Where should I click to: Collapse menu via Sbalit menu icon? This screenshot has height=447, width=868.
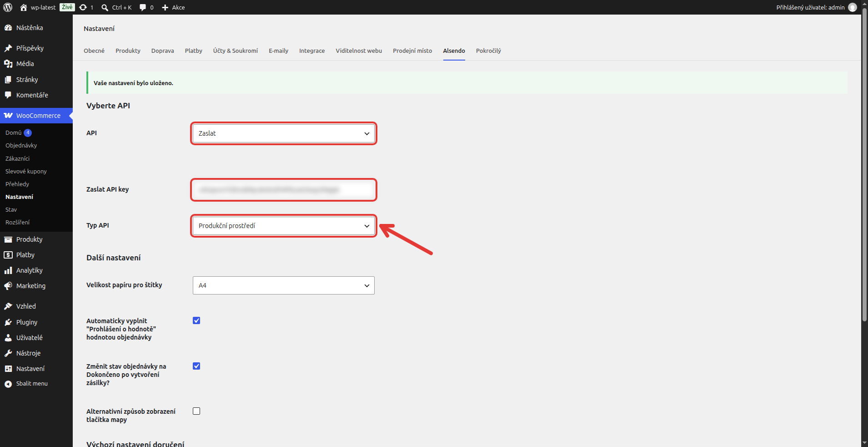[8, 384]
